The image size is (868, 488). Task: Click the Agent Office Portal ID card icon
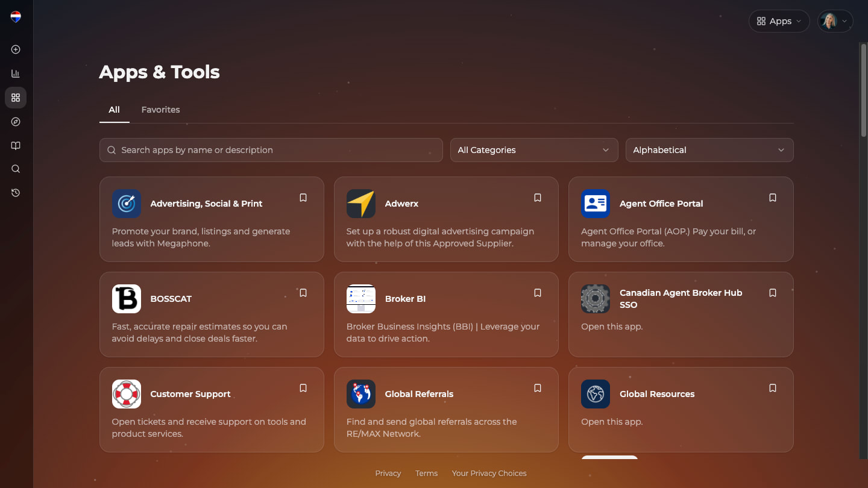[596, 204]
